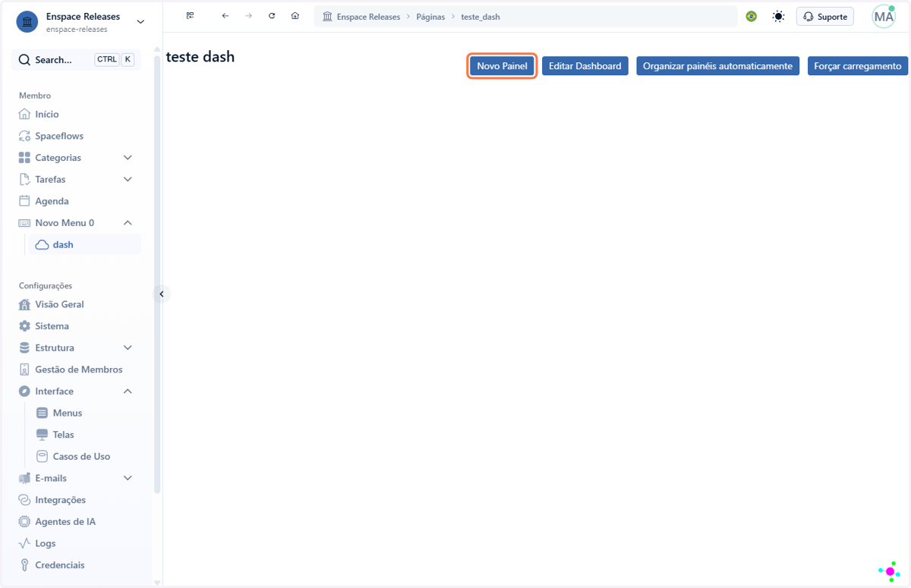Expand the Estrutura chevron
This screenshot has width=911, height=588.
point(128,348)
